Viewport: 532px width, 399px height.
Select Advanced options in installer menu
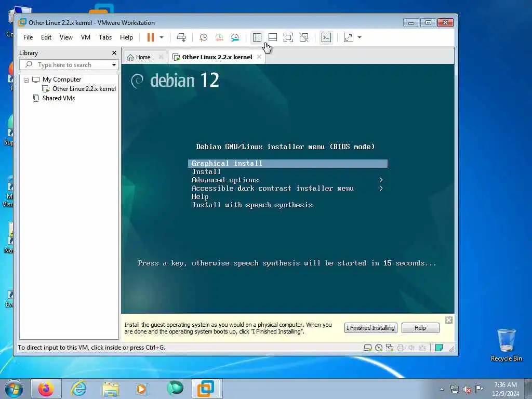[225, 180]
